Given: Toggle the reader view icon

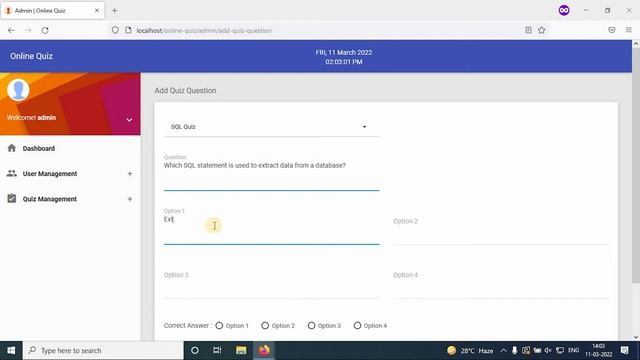Looking at the screenshot, I should click(528, 30).
